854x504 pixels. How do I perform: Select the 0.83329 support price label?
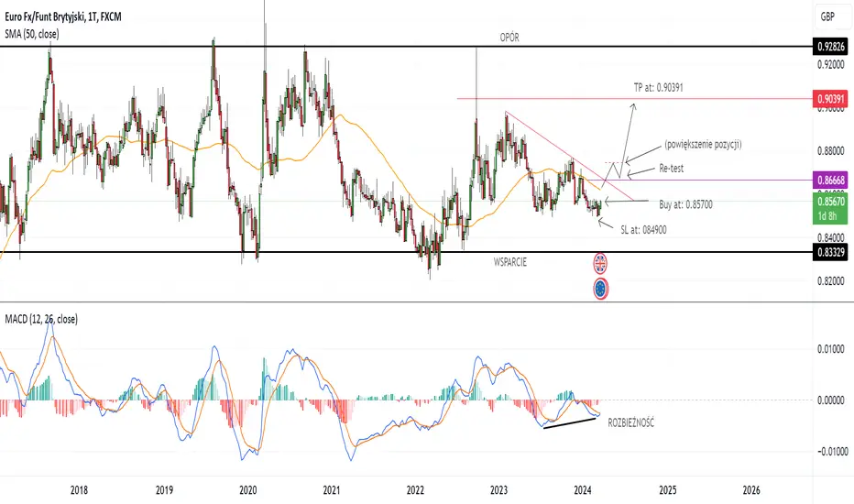click(831, 252)
